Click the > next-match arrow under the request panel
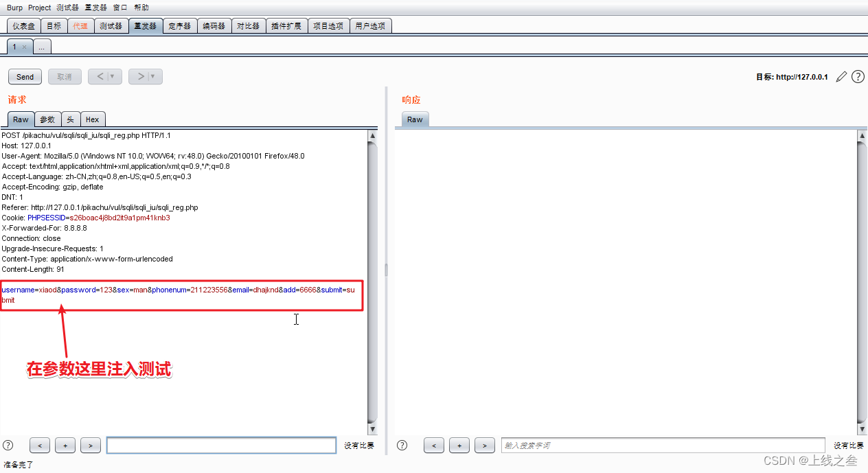The width and height of the screenshot is (868, 473). [x=90, y=445]
